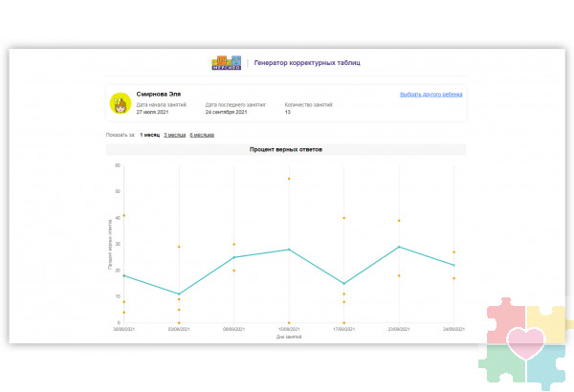Click the highest orange dot on 15/09/2021
Viewport: 574px width, 392px height.
click(x=289, y=179)
